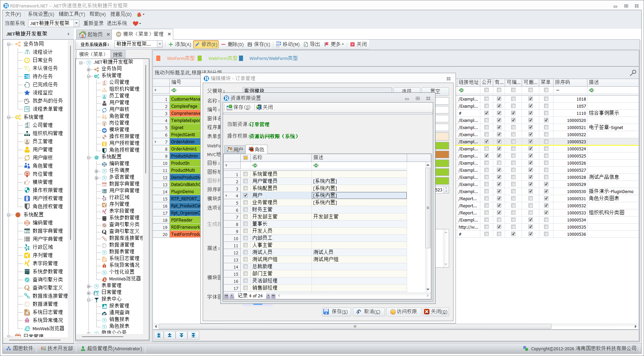
Task: Open the 业务系统选择 dropdown
Action: (160, 44)
